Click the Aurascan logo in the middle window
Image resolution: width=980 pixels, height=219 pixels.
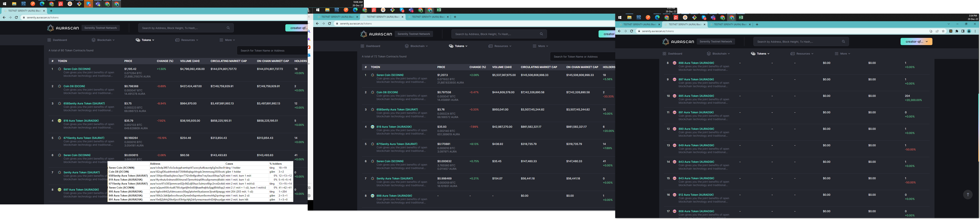coord(376,34)
